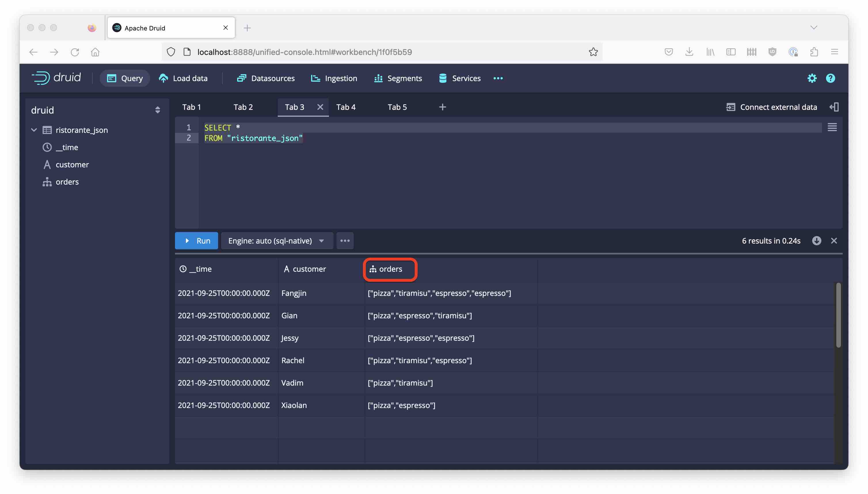
Task: Open the more options ellipsis beside Engine
Action: pos(345,241)
